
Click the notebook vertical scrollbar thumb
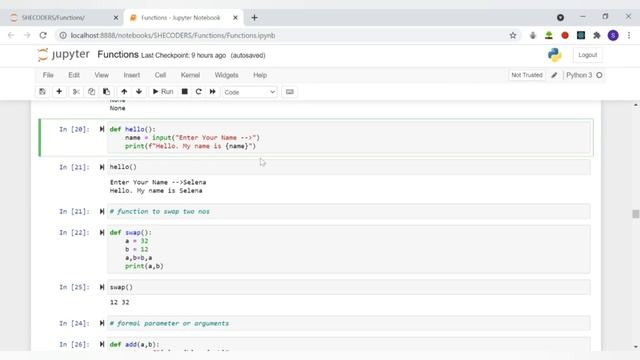point(636,214)
